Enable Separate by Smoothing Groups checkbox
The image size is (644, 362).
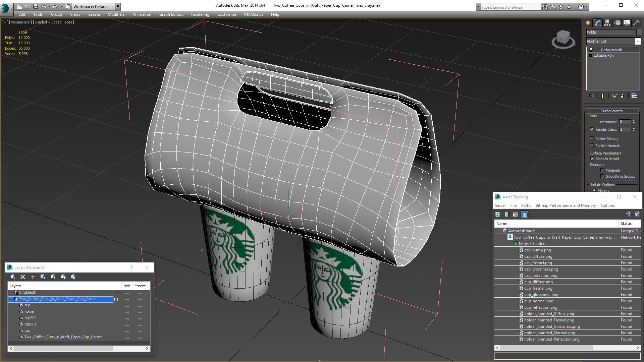(x=602, y=176)
